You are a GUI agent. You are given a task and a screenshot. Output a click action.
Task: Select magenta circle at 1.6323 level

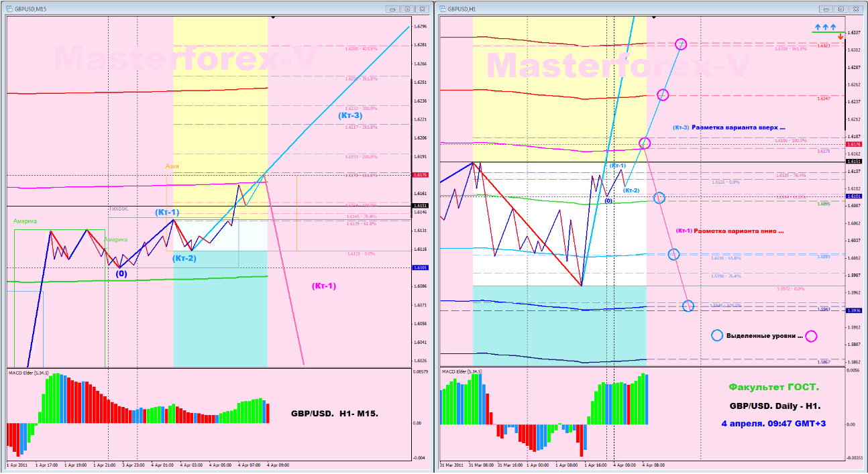[681, 44]
